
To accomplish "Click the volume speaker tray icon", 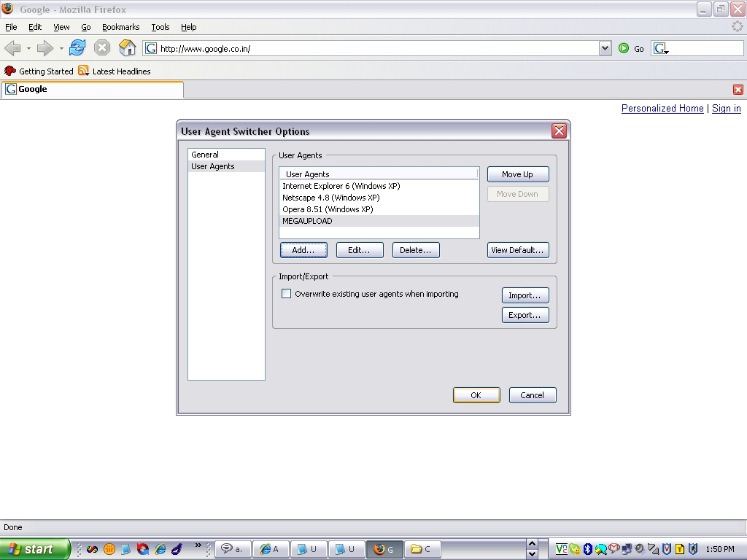I will click(x=640, y=549).
